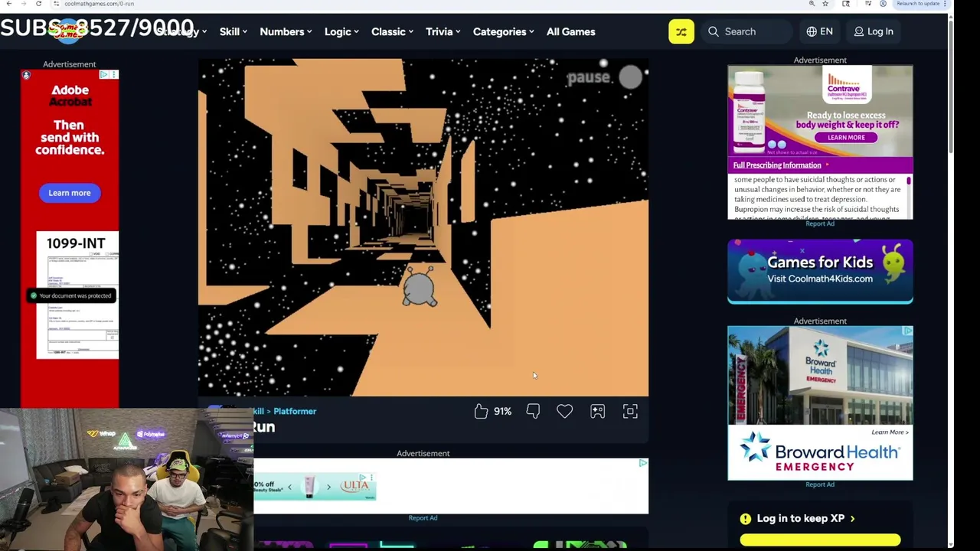Image resolution: width=980 pixels, height=551 pixels.
Task: Click inside the Search input field
Action: click(x=749, y=31)
